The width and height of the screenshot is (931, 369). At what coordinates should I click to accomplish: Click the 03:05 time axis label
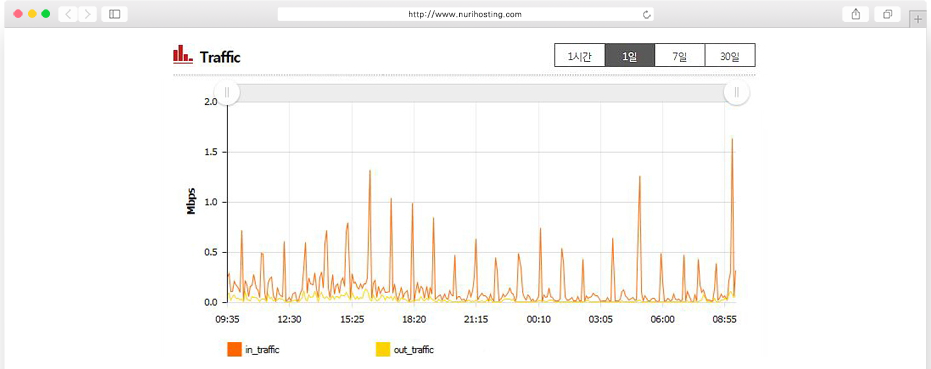point(600,319)
